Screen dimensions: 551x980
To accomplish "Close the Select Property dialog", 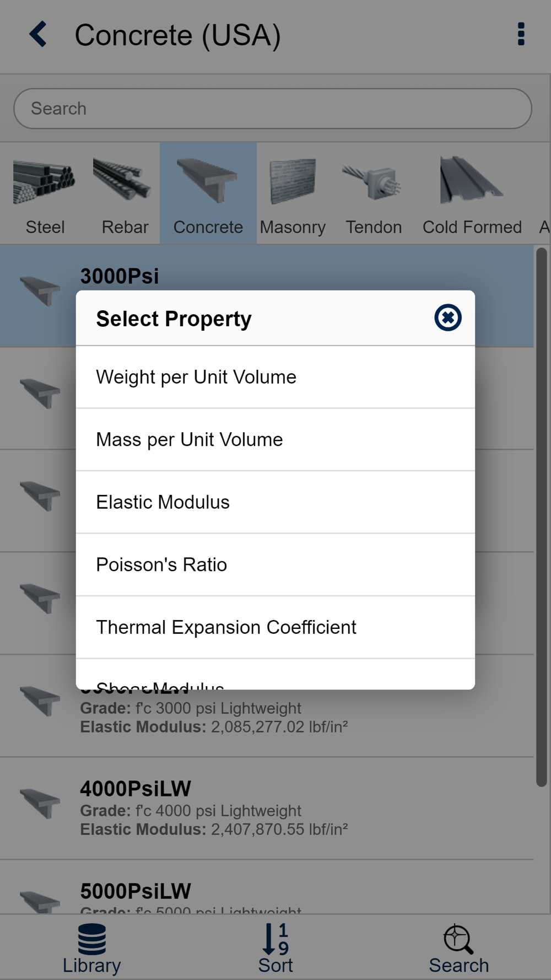I will [447, 317].
